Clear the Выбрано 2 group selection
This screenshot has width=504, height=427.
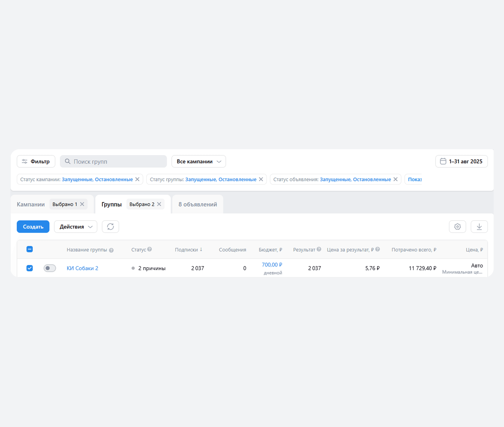[159, 204]
